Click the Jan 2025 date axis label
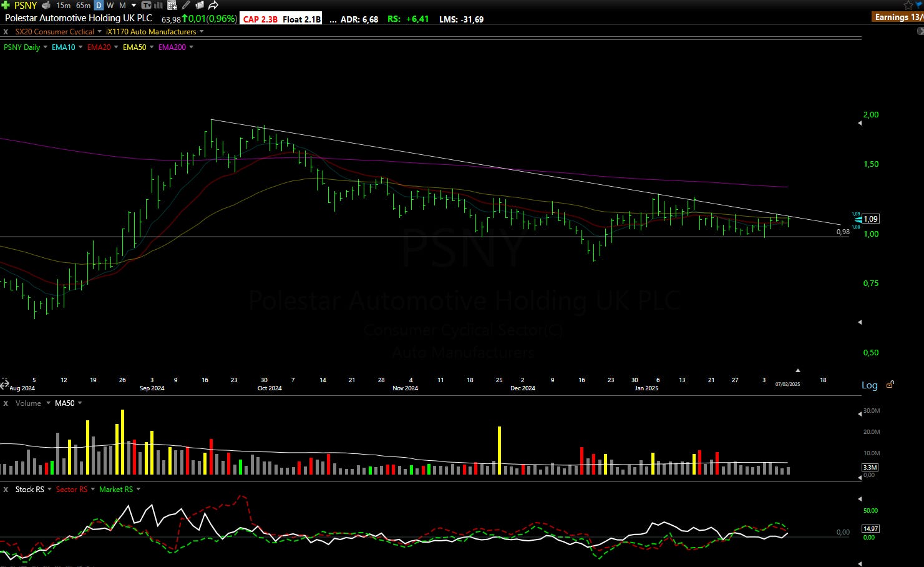 [x=646, y=388]
